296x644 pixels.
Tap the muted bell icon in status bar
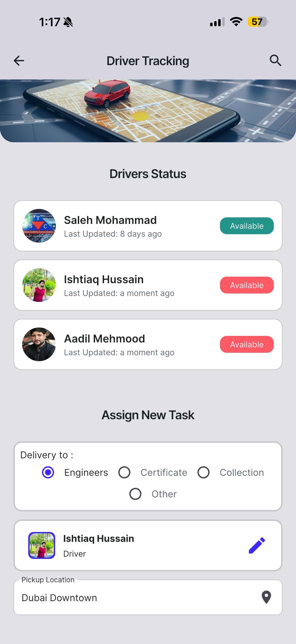click(x=68, y=22)
